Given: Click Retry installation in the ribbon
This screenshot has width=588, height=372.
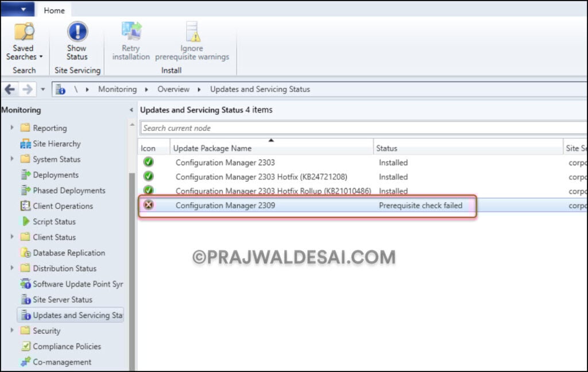Looking at the screenshot, I should (131, 41).
